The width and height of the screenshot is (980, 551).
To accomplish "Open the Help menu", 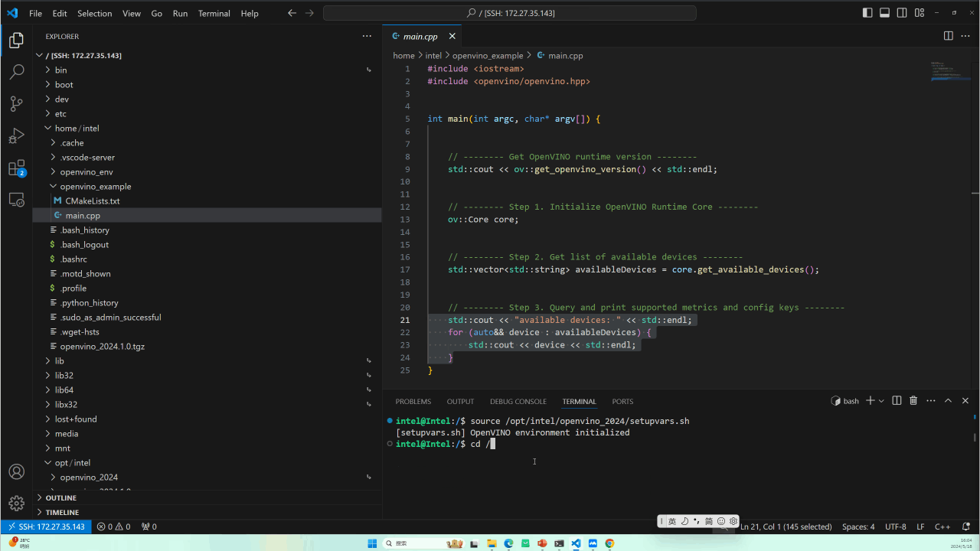I will (250, 13).
